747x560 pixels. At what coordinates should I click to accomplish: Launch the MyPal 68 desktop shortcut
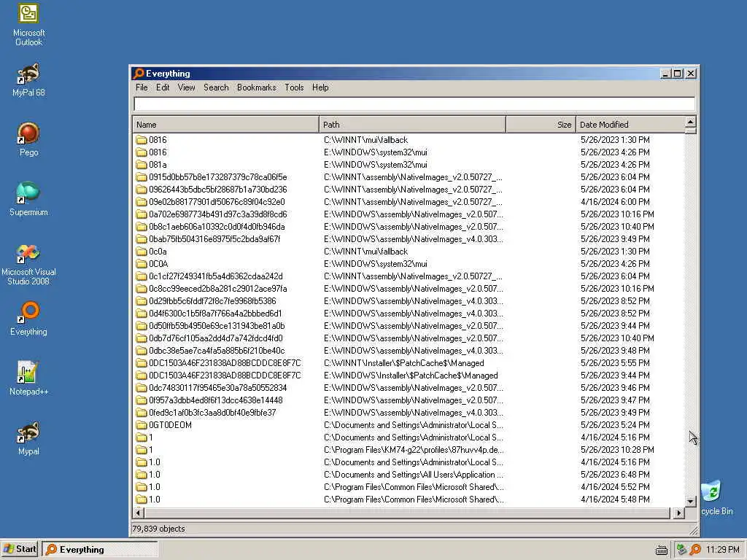click(28, 80)
